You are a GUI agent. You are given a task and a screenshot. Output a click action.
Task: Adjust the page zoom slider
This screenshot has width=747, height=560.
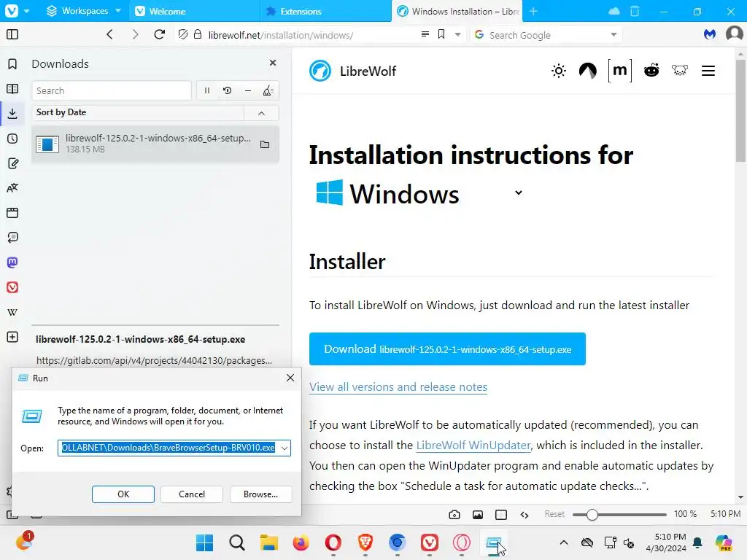pos(619,515)
